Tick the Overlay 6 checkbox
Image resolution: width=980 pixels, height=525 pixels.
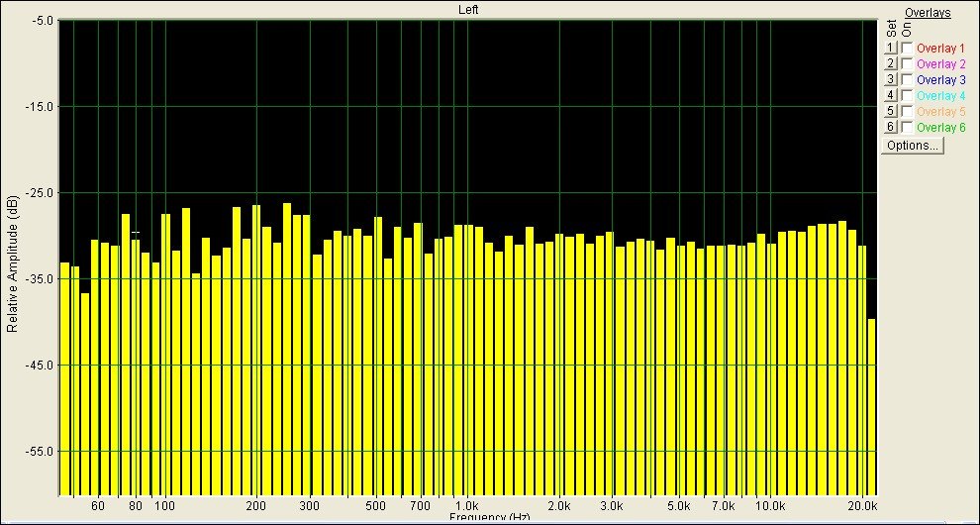907,127
